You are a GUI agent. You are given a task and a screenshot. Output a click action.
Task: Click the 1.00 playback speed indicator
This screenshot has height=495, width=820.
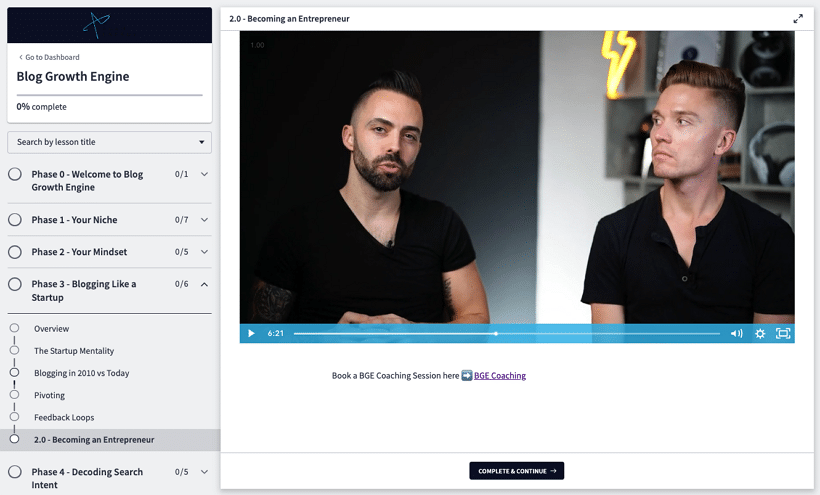257,45
